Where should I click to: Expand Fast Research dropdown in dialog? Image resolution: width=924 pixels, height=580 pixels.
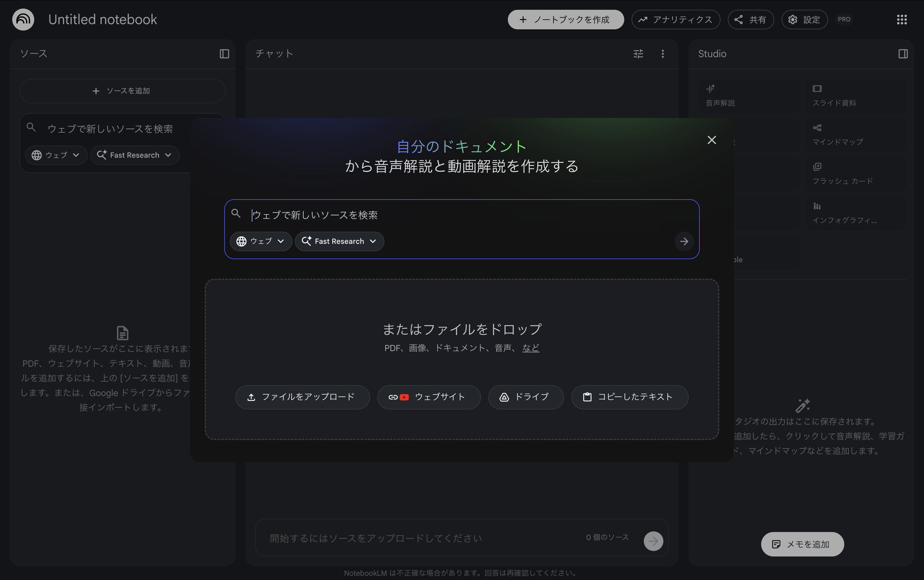(x=339, y=241)
